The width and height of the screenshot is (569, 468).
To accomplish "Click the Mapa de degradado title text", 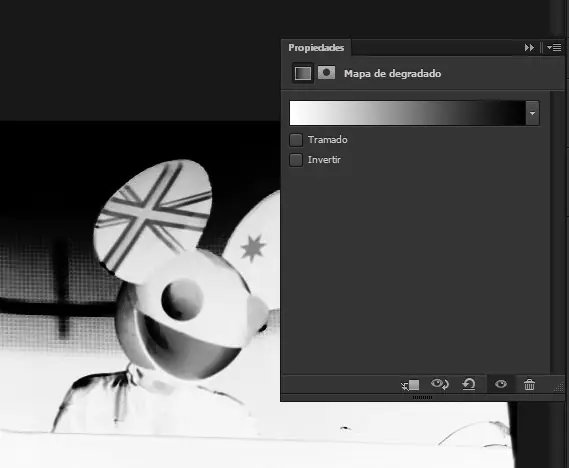I will tap(392, 74).
